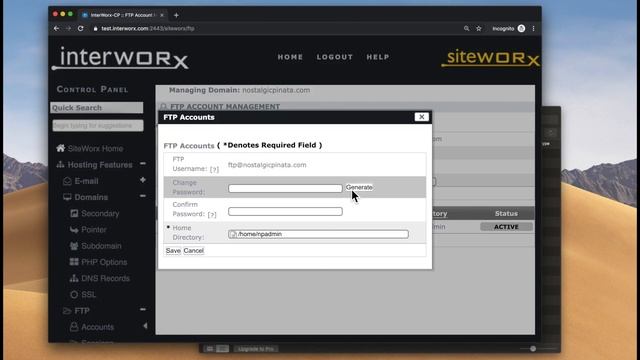Open a new browser tab with plus
640x360 pixels.
176,15
